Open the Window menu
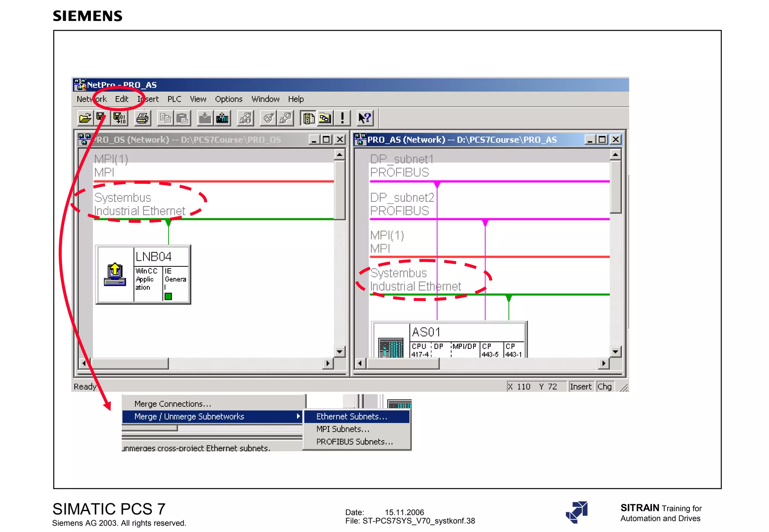Viewport: 769px width, 532px height. [x=265, y=99]
